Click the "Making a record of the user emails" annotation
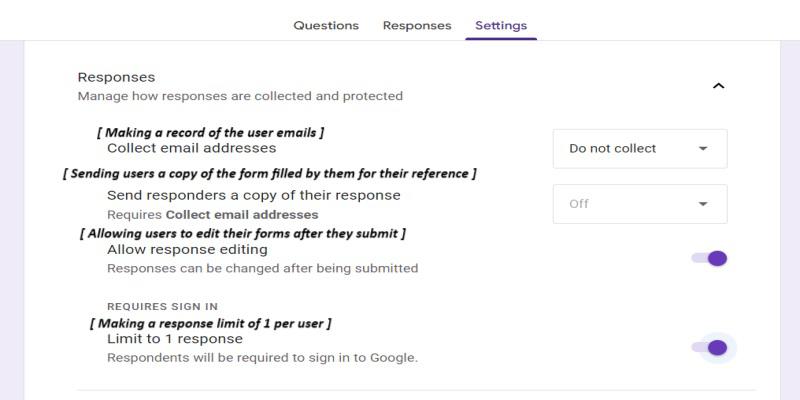800x400 pixels. pos(210,132)
